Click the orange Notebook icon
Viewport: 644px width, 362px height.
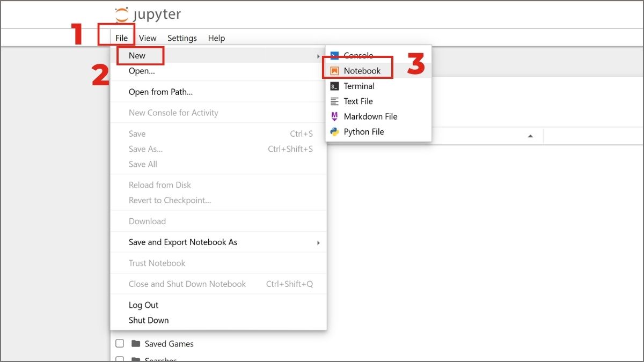click(334, 71)
